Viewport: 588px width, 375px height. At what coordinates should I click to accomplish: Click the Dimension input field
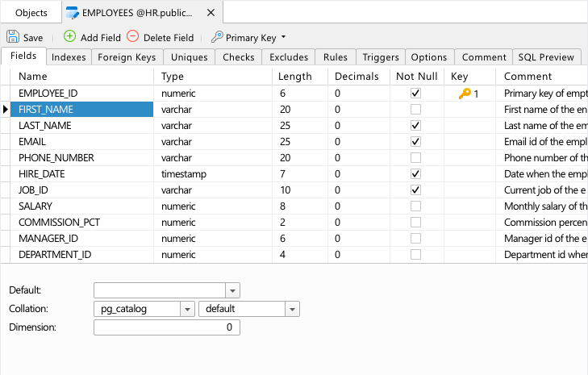[167, 327]
